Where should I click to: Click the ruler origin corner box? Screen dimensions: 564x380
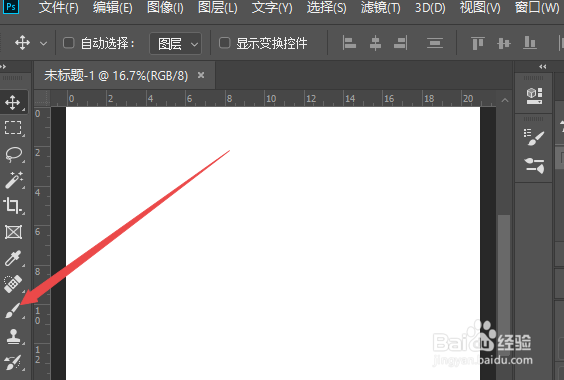click(x=42, y=98)
